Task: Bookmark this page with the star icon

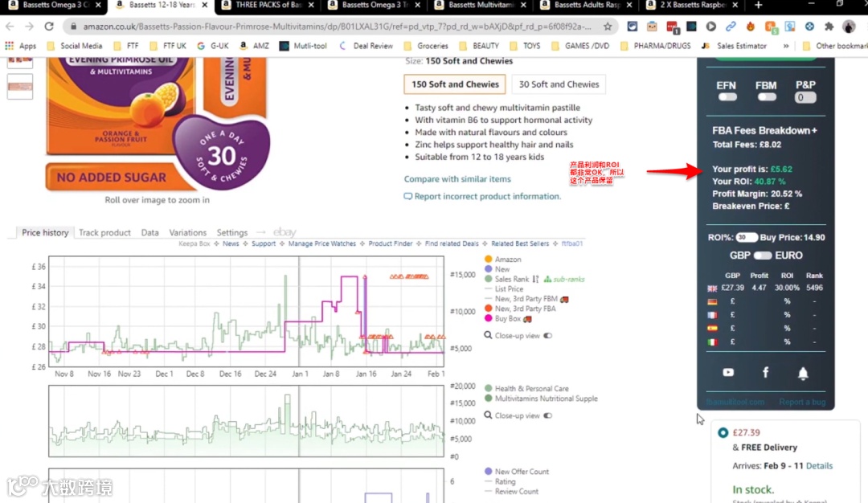Action: pyautogui.click(x=608, y=26)
